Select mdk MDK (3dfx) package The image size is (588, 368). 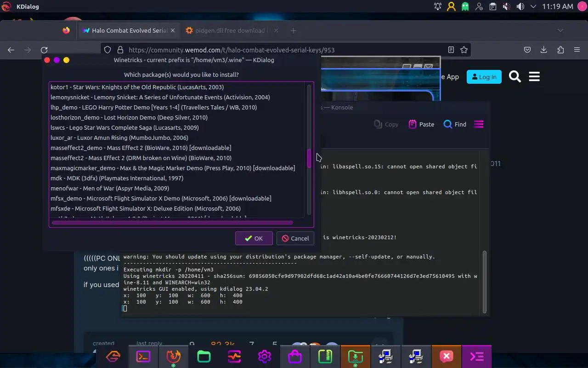tap(177, 178)
